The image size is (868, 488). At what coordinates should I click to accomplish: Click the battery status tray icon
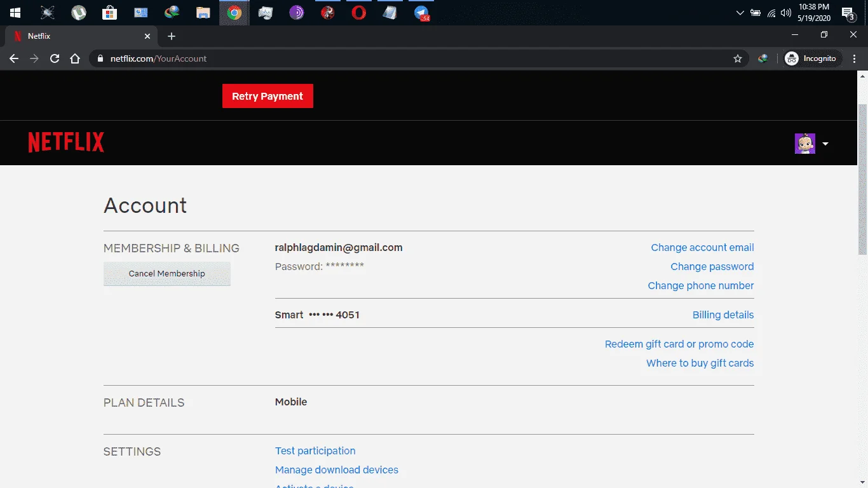pyautogui.click(x=756, y=13)
